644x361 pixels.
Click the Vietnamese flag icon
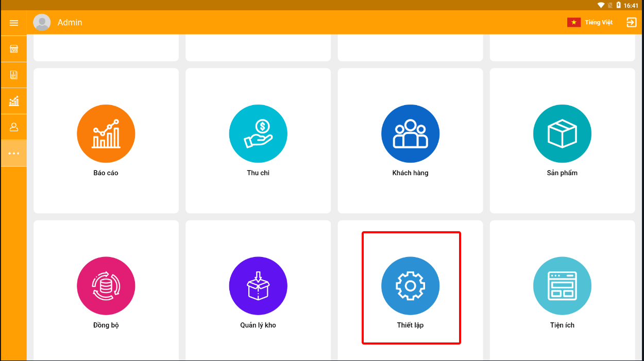point(574,23)
